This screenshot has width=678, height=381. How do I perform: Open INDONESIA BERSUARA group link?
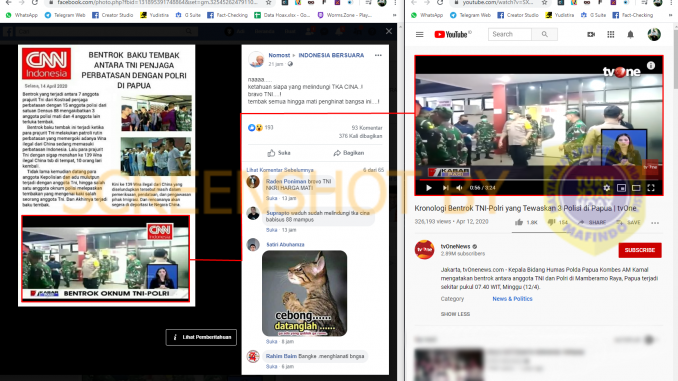coord(331,55)
